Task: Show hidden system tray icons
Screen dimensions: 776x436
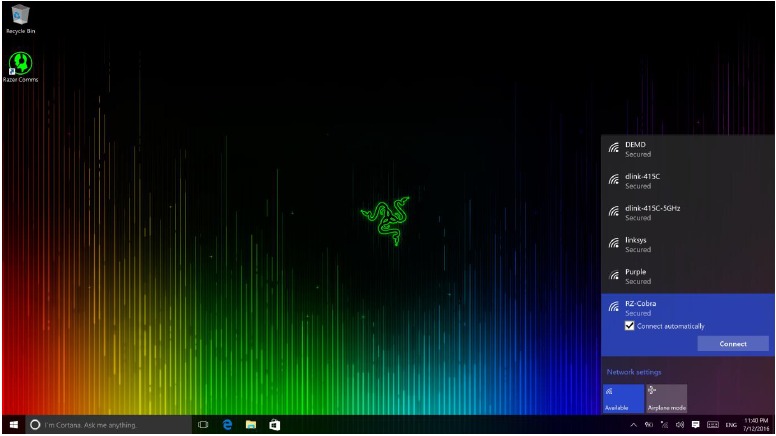Action: point(633,425)
